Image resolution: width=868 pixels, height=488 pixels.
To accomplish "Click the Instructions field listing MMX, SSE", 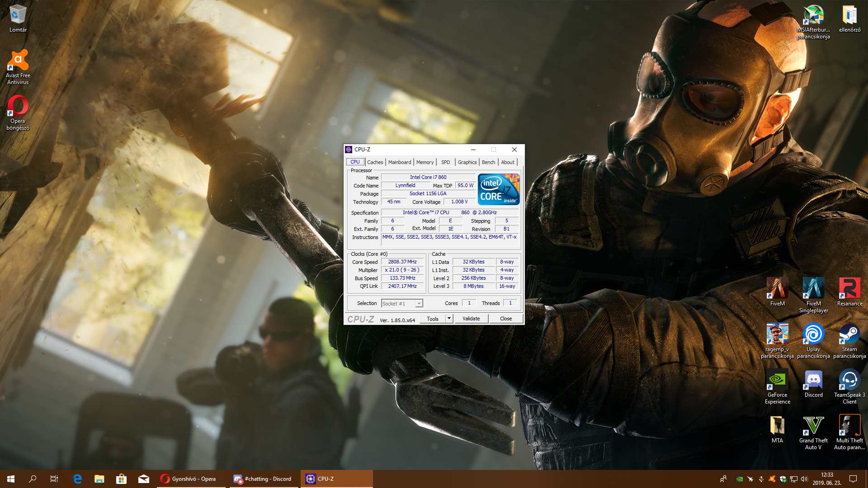I will (450, 239).
